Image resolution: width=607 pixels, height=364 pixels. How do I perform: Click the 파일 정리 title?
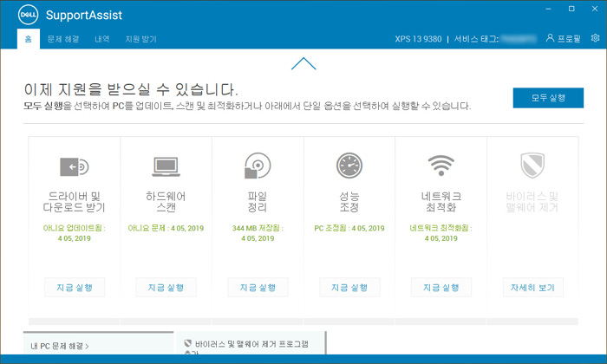(258, 202)
